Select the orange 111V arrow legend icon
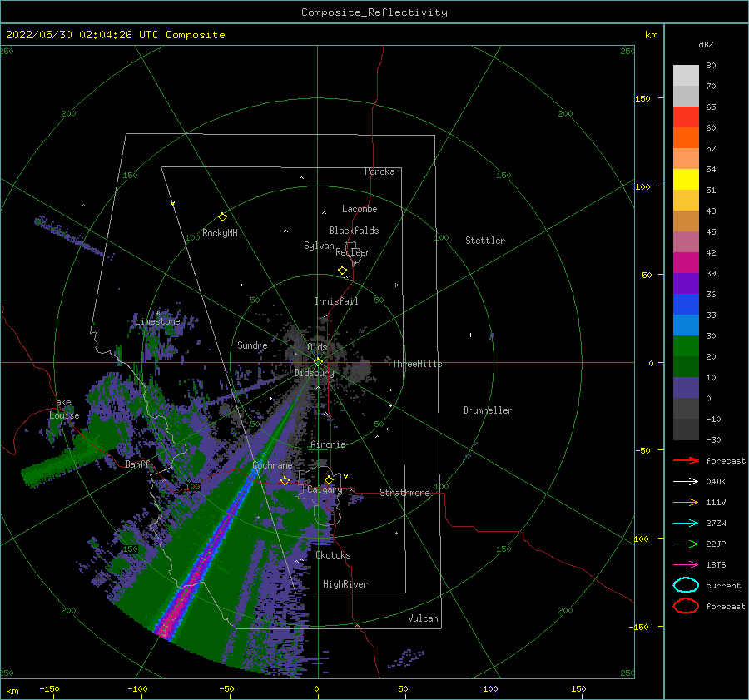This screenshot has width=749, height=700. (686, 502)
